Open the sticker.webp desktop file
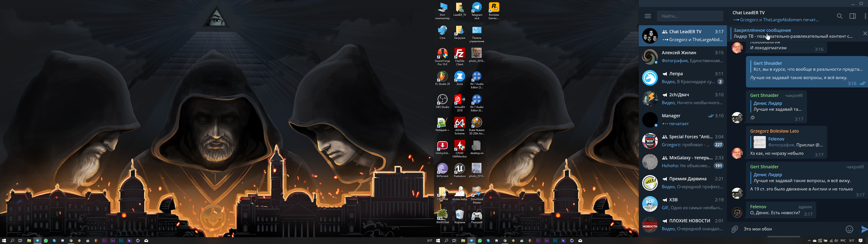 [460, 193]
